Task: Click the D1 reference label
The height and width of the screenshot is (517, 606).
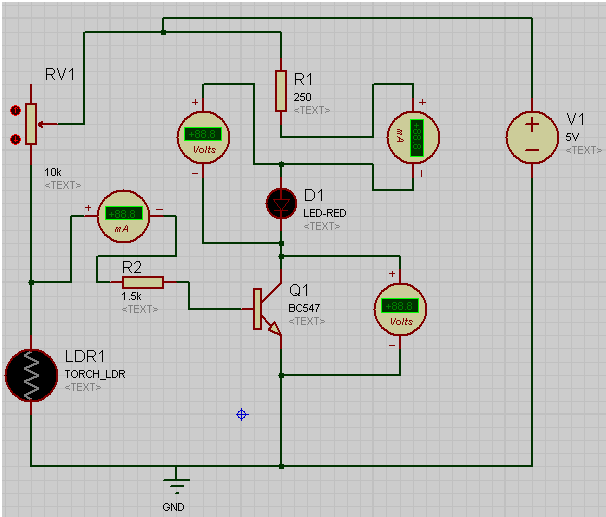Action: [x=313, y=196]
